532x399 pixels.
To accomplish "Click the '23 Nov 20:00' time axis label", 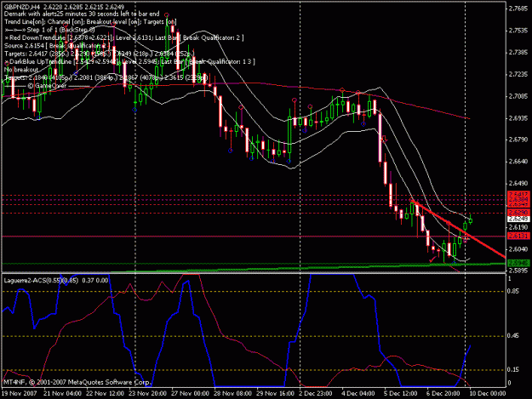I will [147, 393].
